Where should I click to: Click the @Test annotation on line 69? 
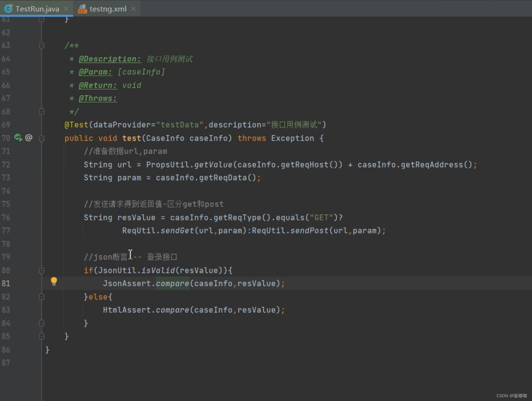tap(76, 125)
